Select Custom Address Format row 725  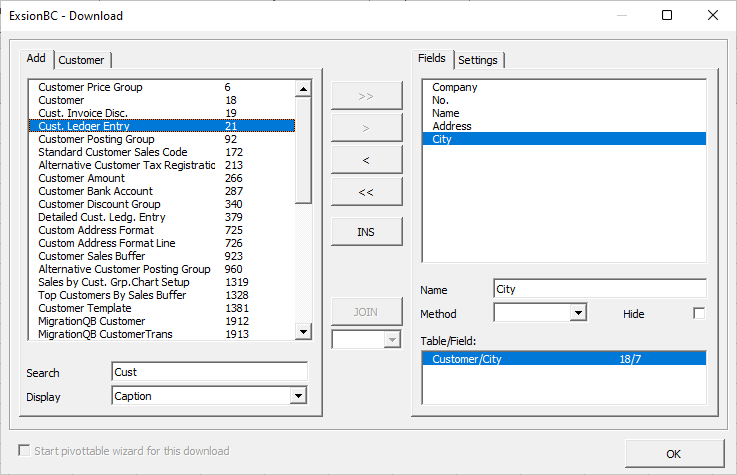pos(162,230)
